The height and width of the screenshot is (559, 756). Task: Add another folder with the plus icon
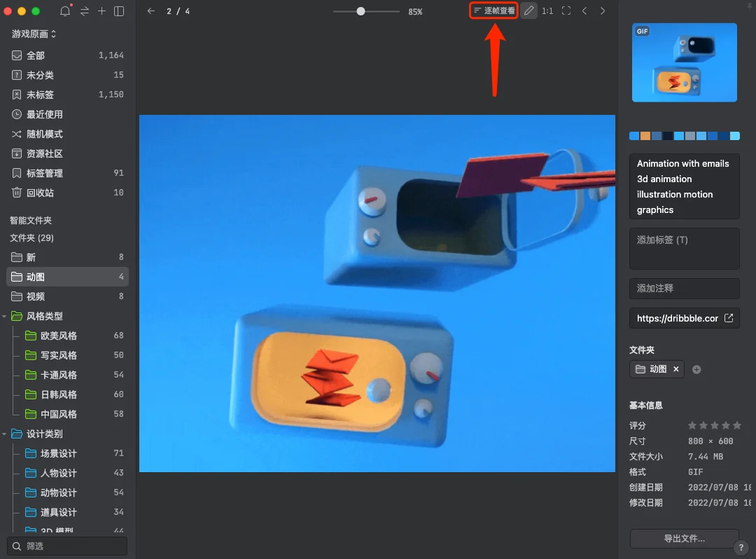[696, 369]
